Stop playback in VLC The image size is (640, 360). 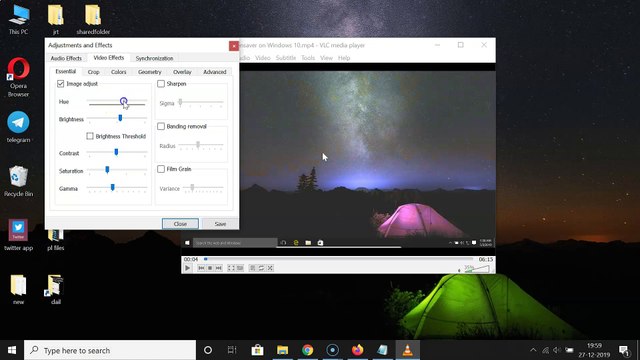click(210, 268)
